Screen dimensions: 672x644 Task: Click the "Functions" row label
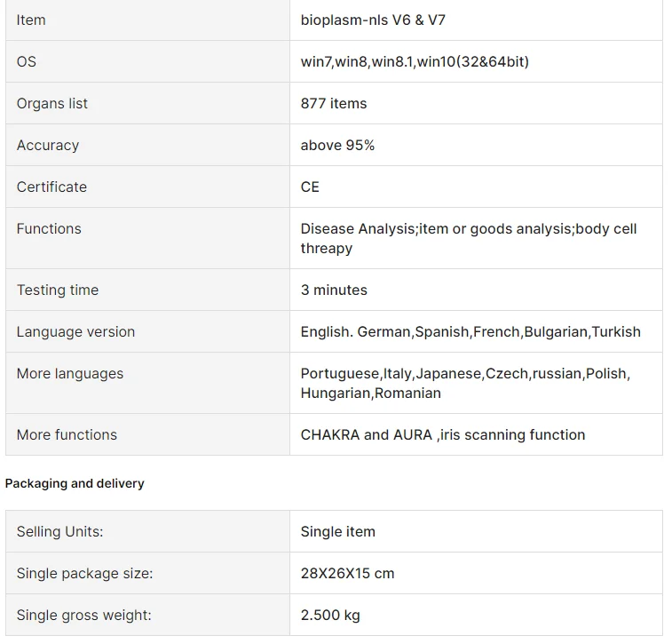[x=49, y=228]
